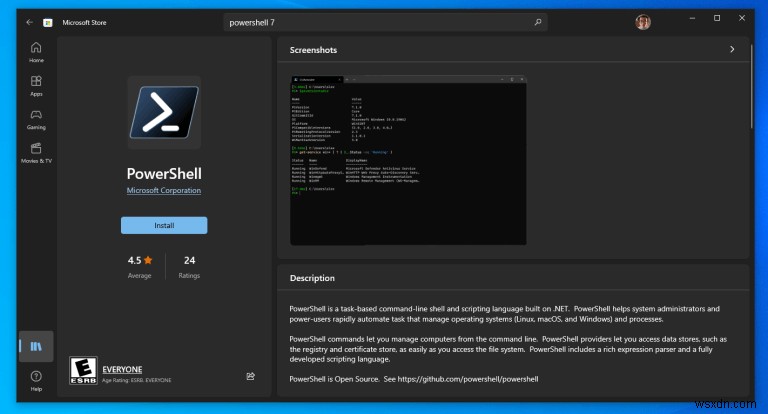Open the EVERYONE rating link

click(122, 369)
